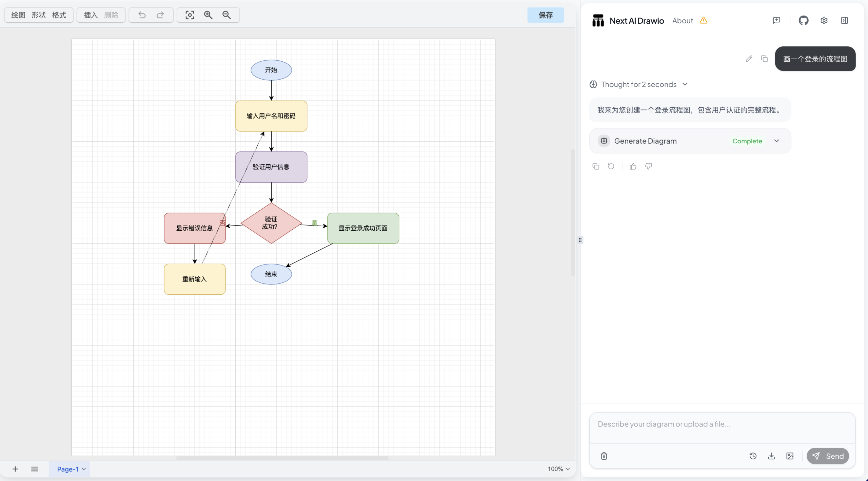Click the zoom in magnifier icon
This screenshot has width=868, height=481.
(208, 15)
